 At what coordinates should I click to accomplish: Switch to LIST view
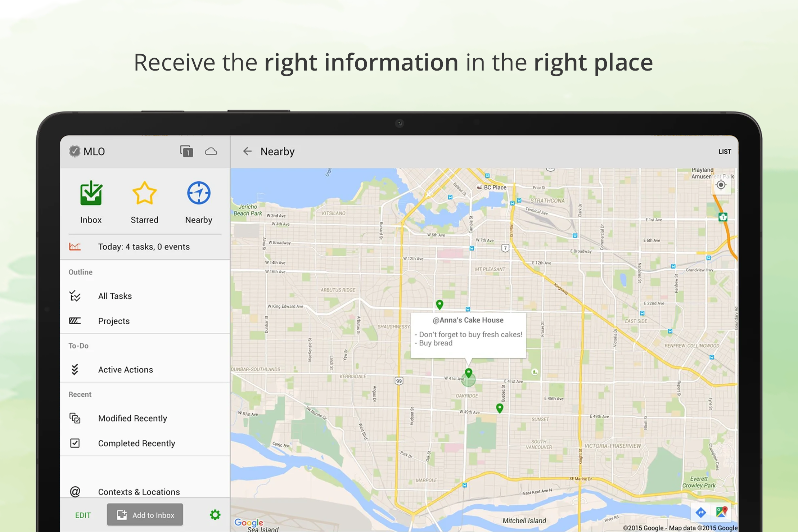click(x=724, y=152)
